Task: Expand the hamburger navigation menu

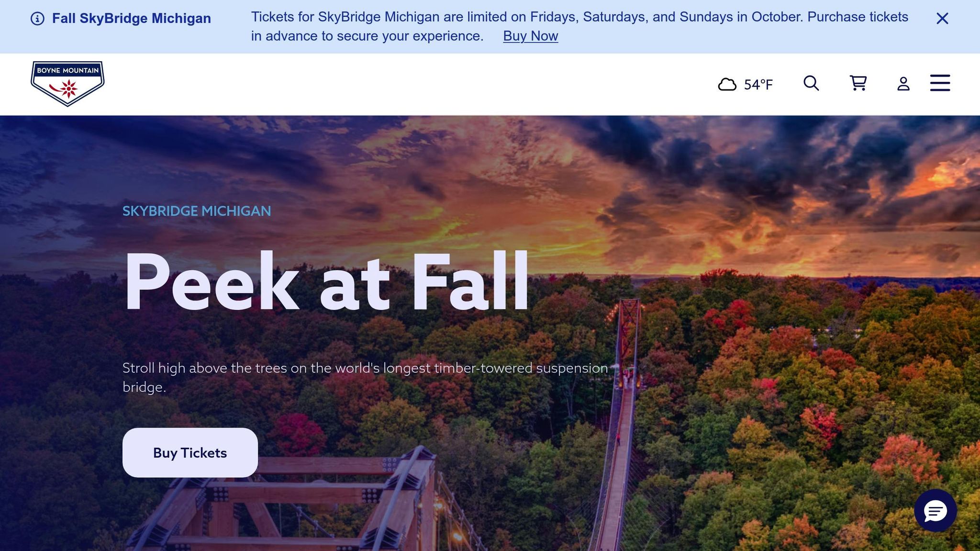Action: click(940, 83)
